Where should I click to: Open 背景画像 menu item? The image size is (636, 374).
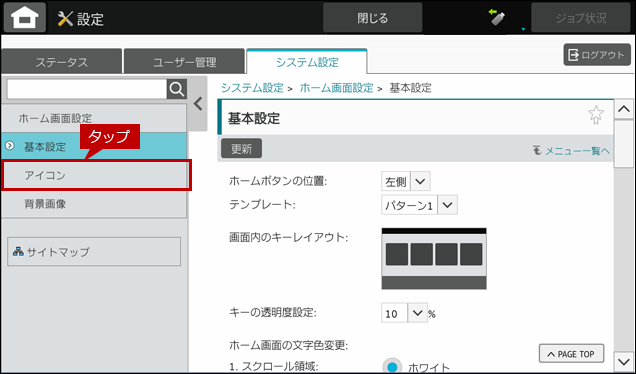(x=94, y=204)
